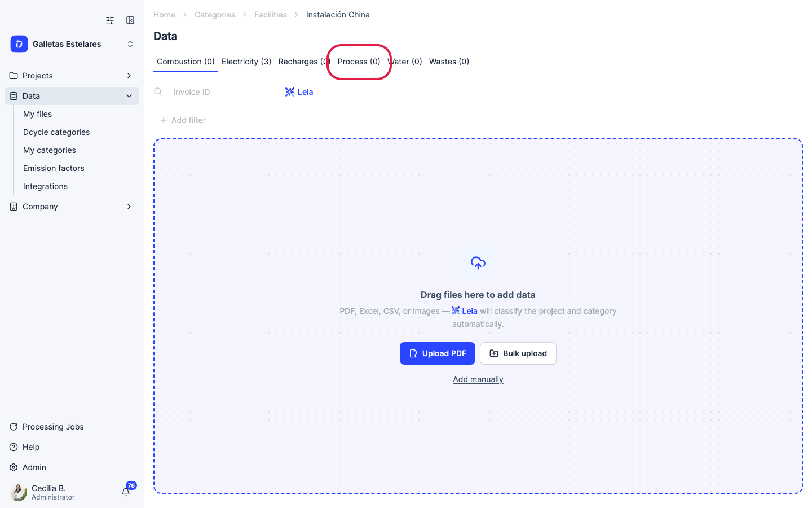Screen dimensions: 812x508
Task: Click the Leia link in drop zone text
Action: [x=465, y=311]
